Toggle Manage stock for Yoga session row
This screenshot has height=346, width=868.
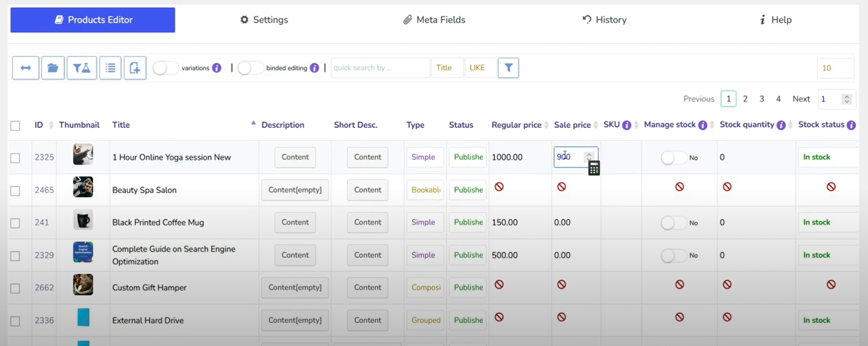pyautogui.click(x=674, y=158)
